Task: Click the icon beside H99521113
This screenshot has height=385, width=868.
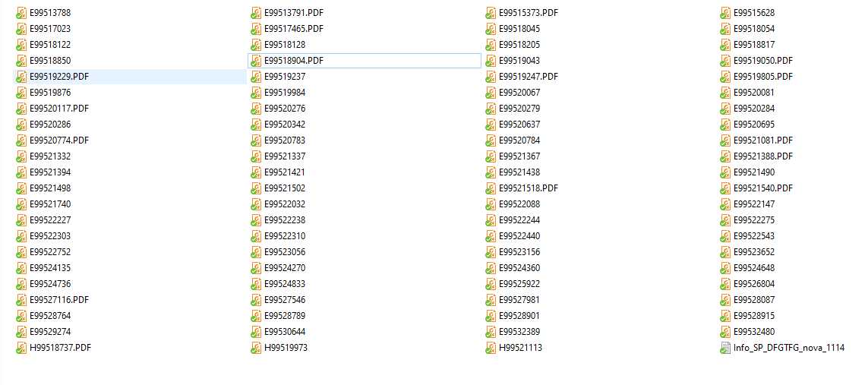Action: 491,348
